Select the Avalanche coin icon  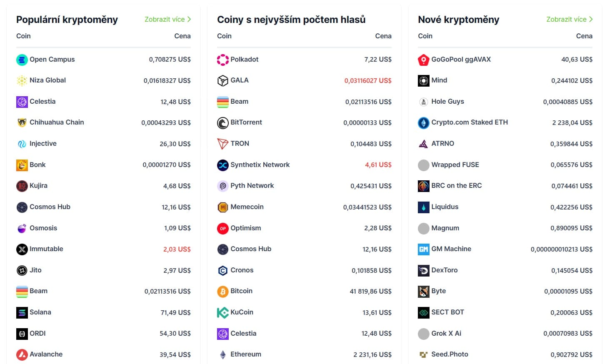pyautogui.click(x=22, y=354)
